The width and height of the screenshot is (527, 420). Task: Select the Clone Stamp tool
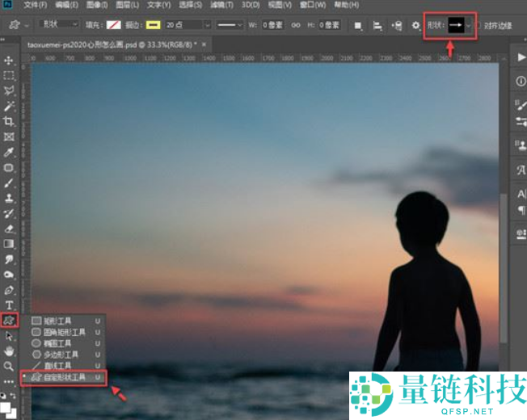tap(8, 198)
